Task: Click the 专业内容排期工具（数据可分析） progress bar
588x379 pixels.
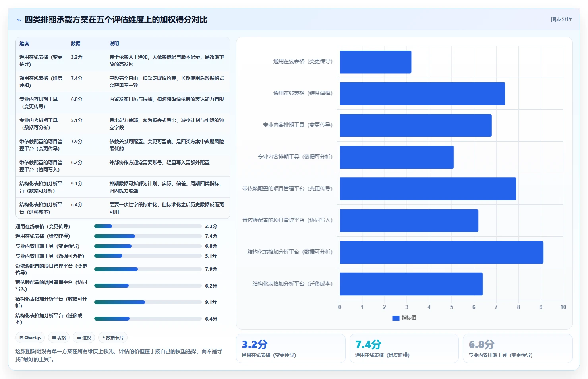Action: click(x=148, y=256)
